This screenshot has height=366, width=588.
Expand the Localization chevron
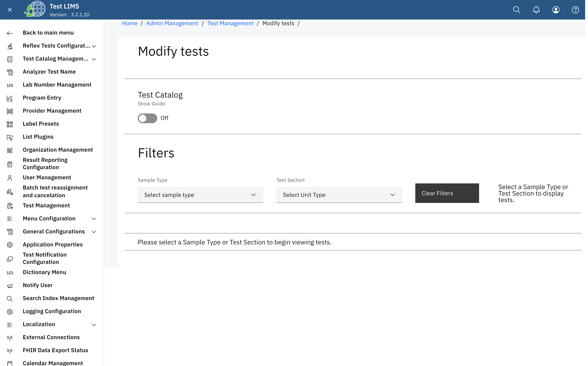[x=94, y=325]
